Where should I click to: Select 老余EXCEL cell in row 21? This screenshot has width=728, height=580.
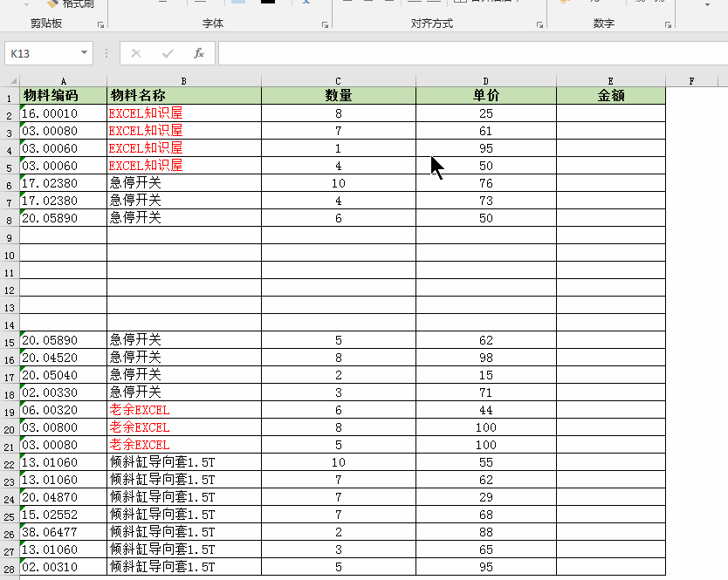point(184,445)
